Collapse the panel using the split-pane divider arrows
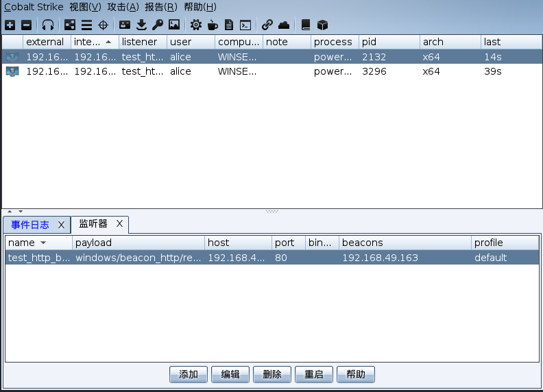This screenshot has width=543, height=392. point(10,211)
